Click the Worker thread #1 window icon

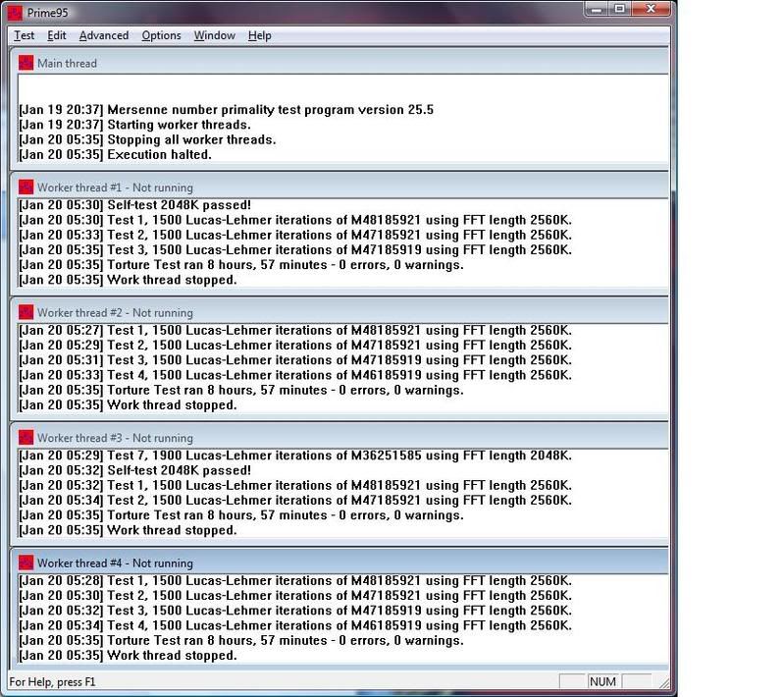pos(26,188)
